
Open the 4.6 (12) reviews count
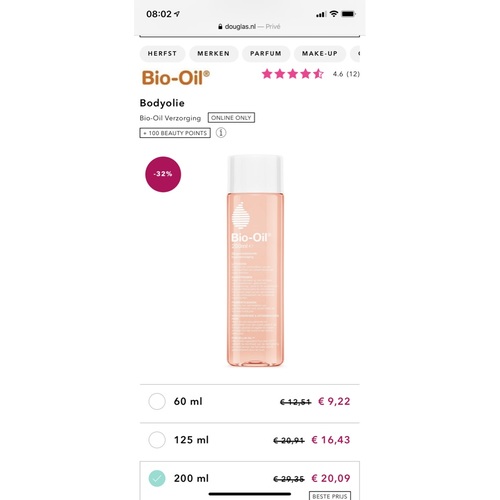click(346, 74)
